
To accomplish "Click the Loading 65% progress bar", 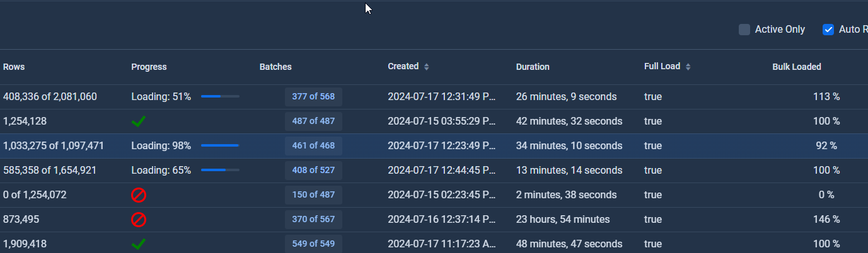I will coord(220,171).
